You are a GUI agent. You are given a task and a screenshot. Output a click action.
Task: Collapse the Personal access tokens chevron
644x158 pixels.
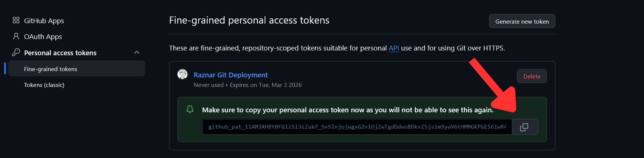[137, 52]
